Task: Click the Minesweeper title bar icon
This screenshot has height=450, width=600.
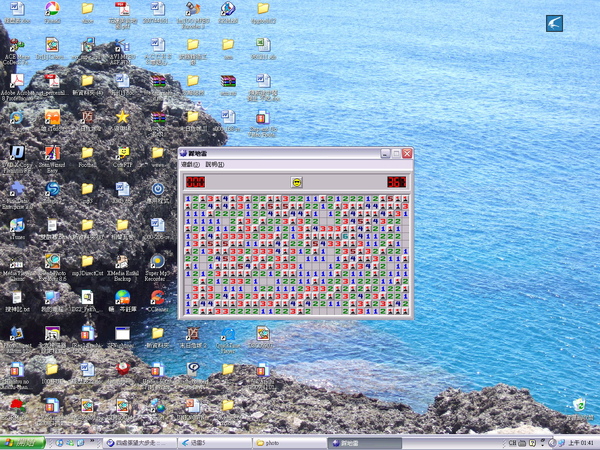Action: 184,153
